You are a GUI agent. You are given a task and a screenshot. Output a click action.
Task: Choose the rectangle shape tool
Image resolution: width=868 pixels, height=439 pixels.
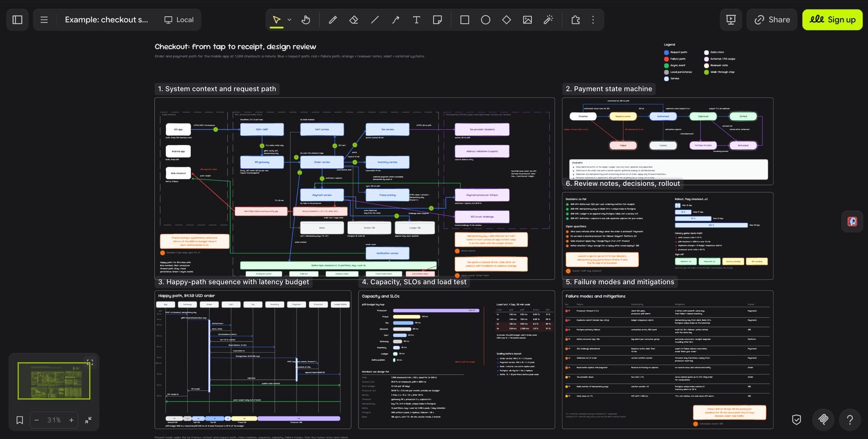[465, 20]
